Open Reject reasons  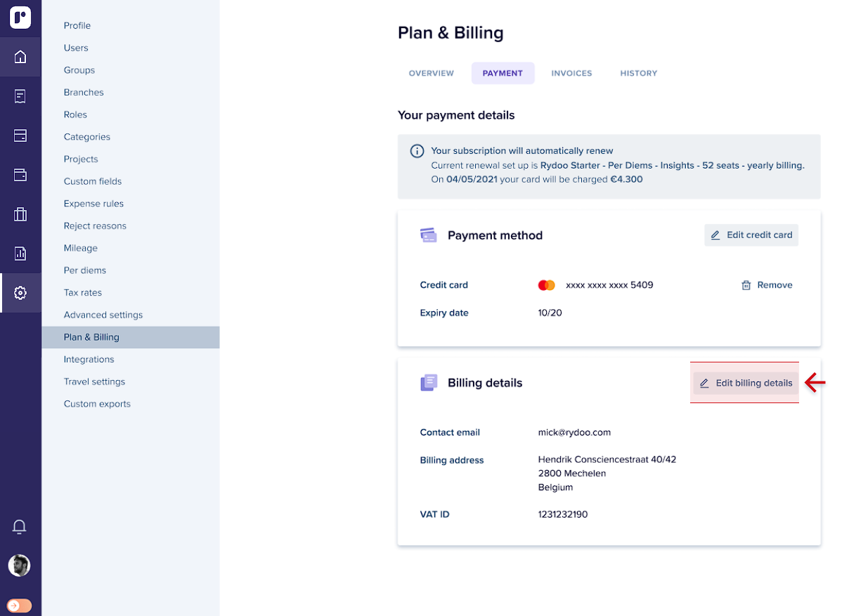95,225
